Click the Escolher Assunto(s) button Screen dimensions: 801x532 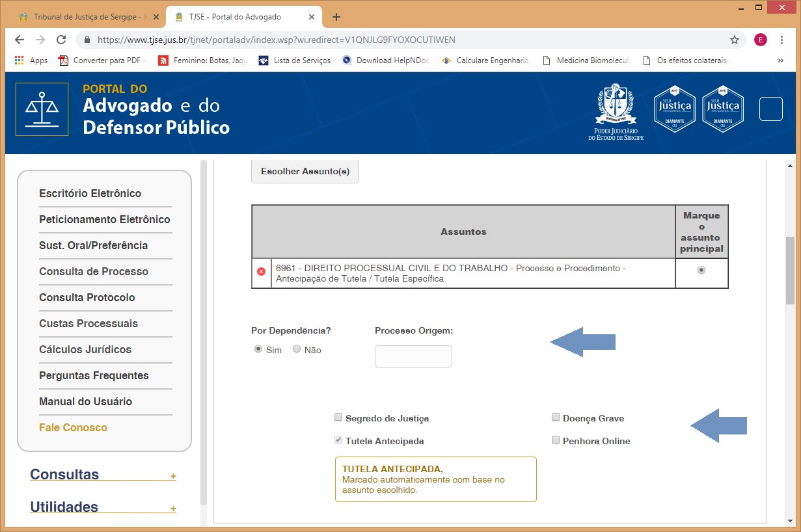(305, 172)
